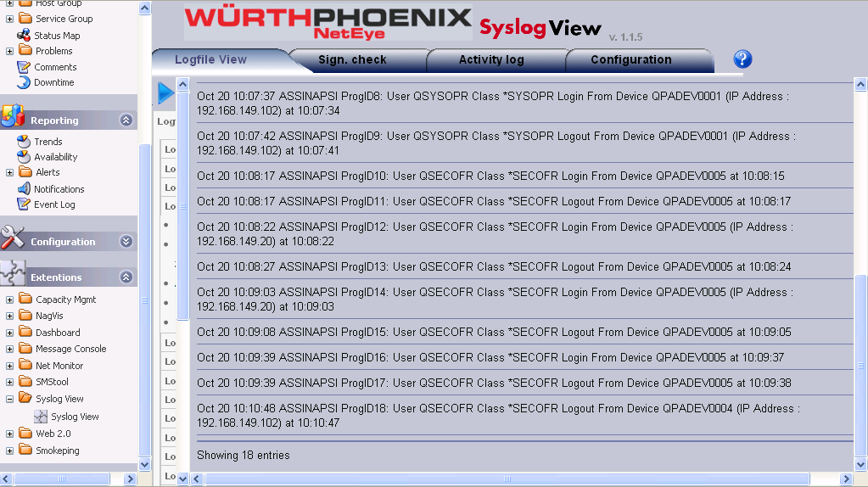This screenshot has height=487, width=868.
Task: Click the Service Group folder icon
Action: coord(25,19)
